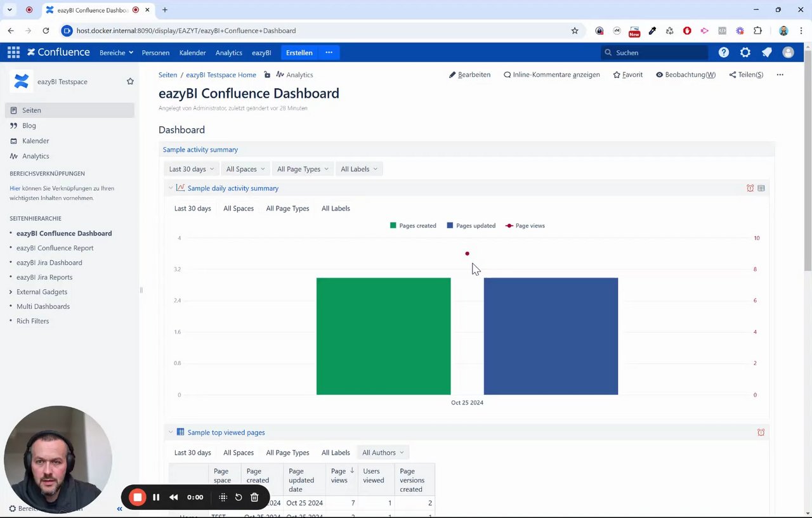The height and width of the screenshot is (518, 812).
Task: Collapse the Confluence sidebar
Action: [119, 508]
